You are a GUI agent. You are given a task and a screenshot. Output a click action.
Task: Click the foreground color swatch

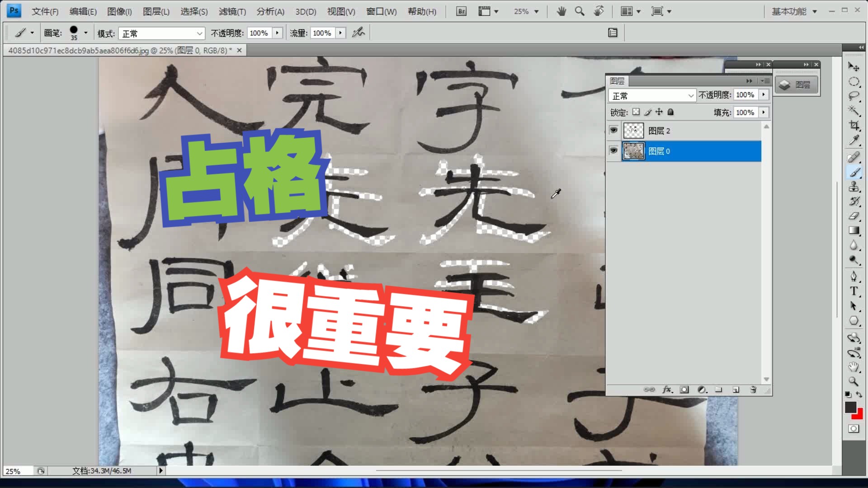[x=850, y=407]
